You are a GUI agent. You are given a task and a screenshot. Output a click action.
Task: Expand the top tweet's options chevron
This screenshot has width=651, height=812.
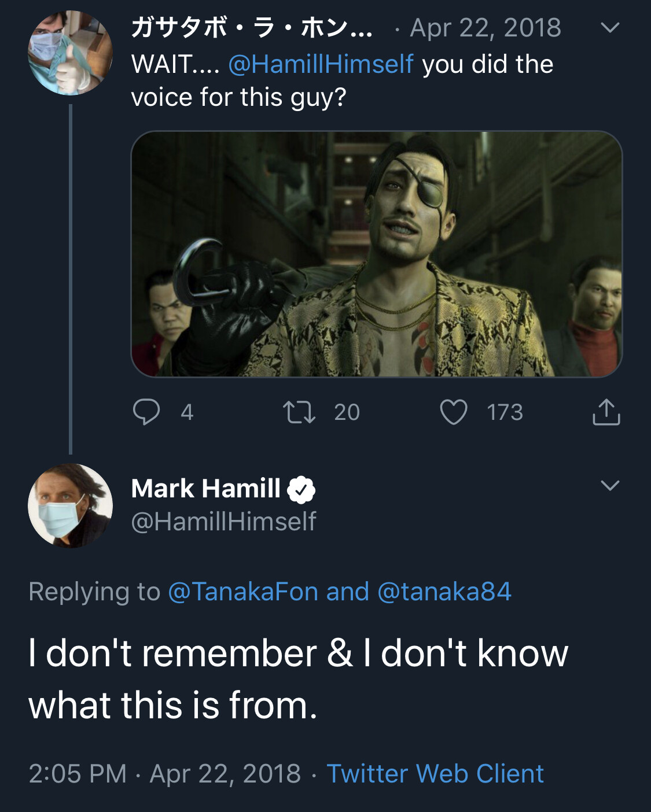pos(610,28)
